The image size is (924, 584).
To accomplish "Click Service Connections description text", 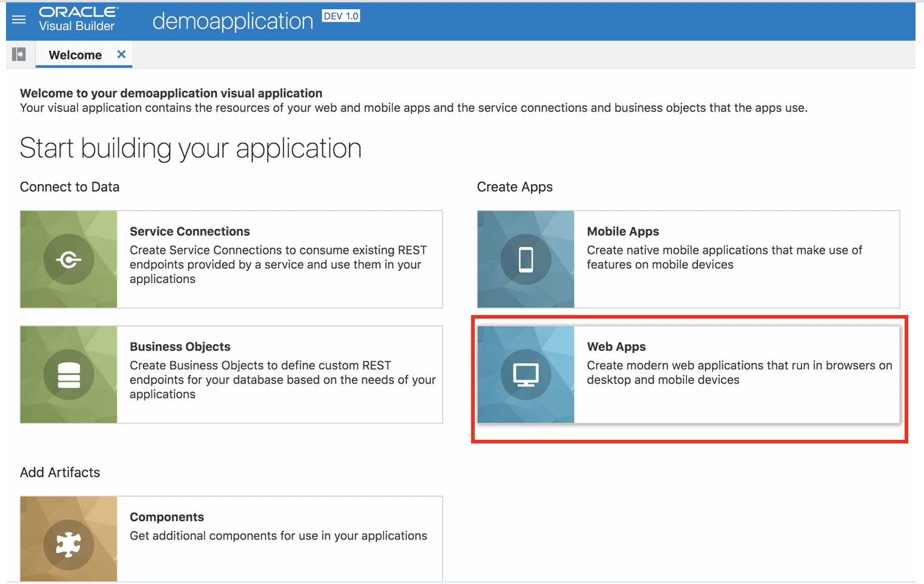I will click(278, 265).
